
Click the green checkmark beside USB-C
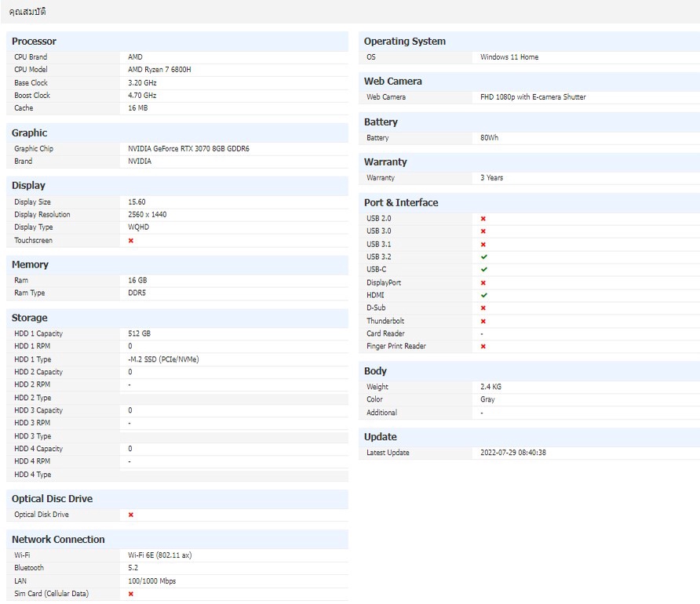click(483, 270)
